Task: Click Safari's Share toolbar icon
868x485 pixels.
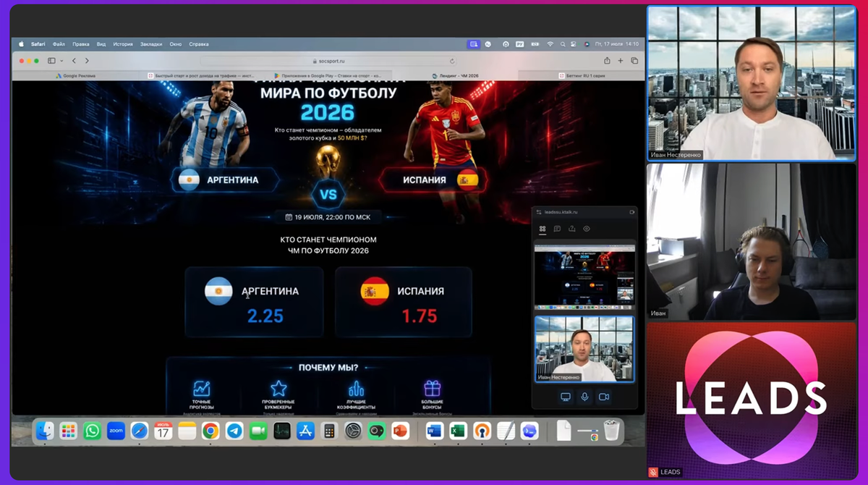Action: click(x=607, y=61)
